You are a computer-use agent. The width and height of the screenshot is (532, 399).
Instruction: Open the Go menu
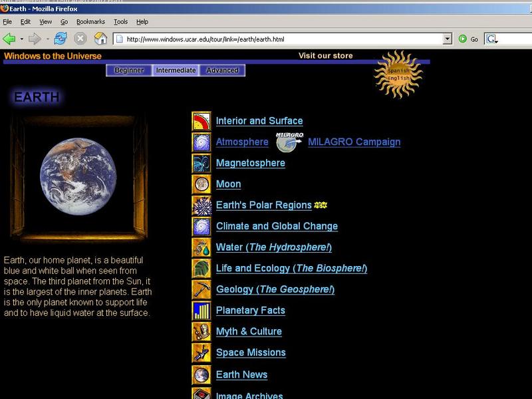point(64,22)
